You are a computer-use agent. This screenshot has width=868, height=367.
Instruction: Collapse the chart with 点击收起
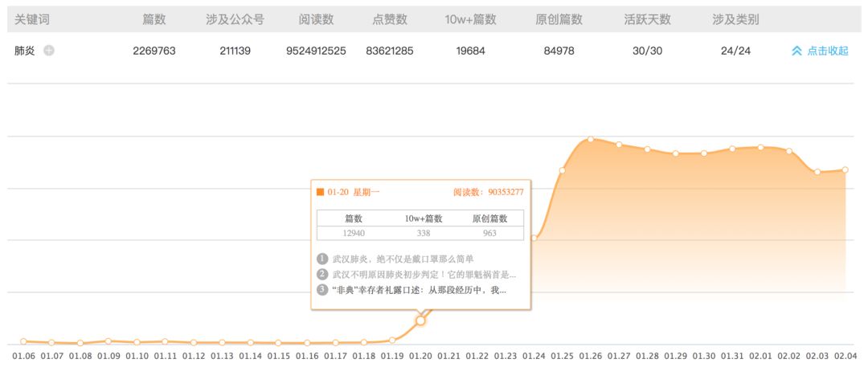click(820, 51)
